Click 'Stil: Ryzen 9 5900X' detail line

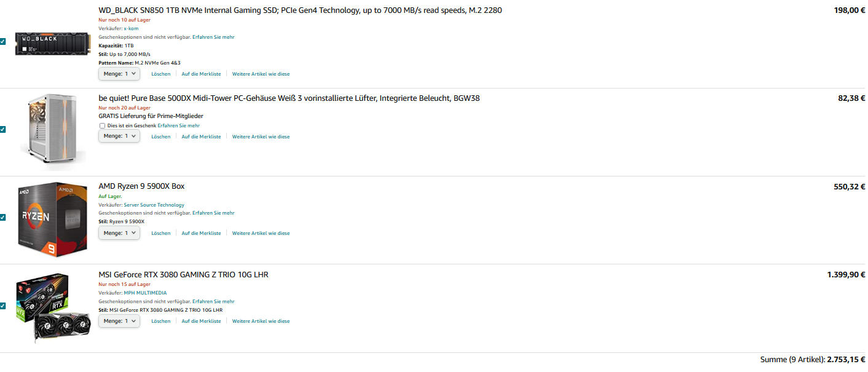[x=121, y=221]
